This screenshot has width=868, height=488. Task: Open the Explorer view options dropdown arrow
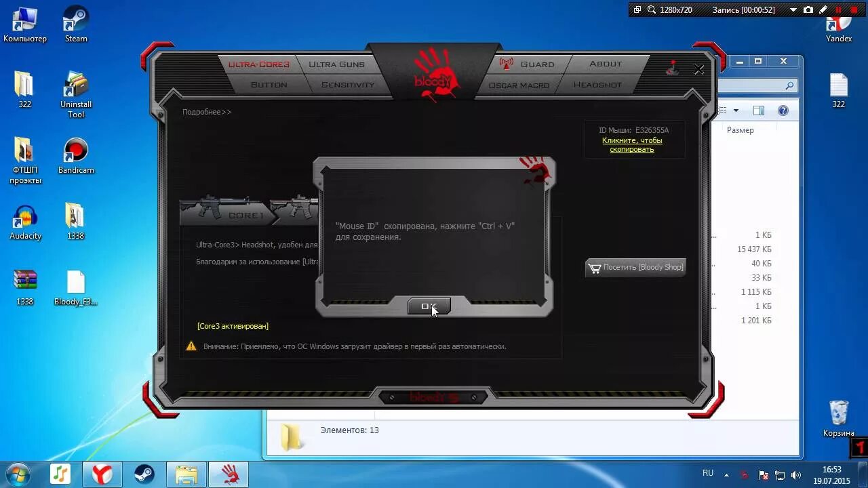click(x=736, y=110)
